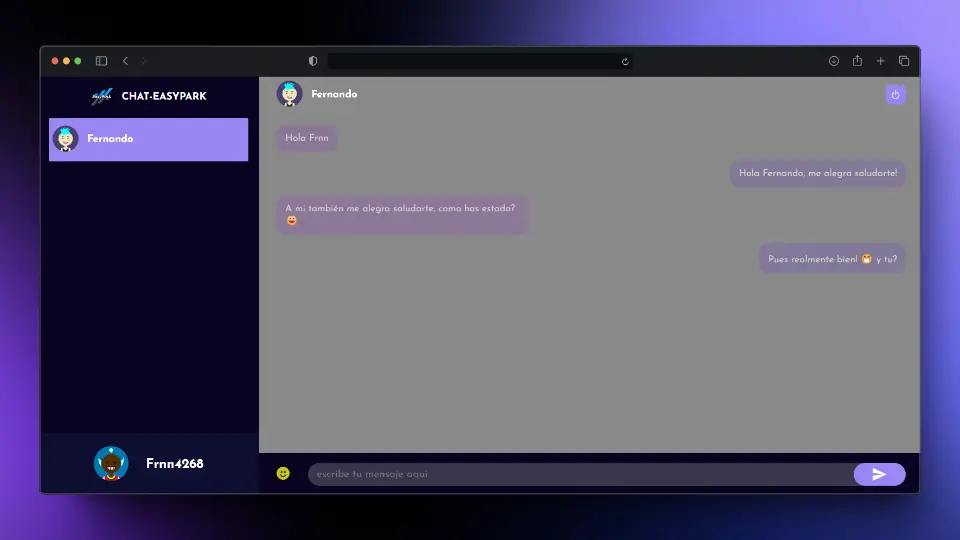Screen dimensions: 960x540
Task: Send the message with the paper plane button
Action: coord(879,474)
